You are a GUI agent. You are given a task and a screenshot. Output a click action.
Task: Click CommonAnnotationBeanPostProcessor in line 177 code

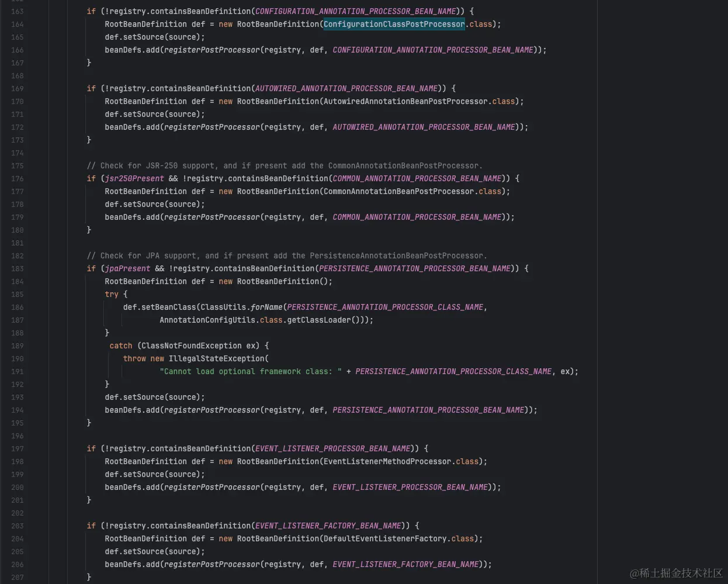click(398, 191)
